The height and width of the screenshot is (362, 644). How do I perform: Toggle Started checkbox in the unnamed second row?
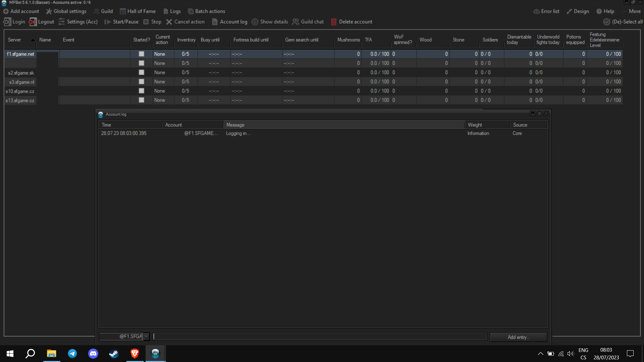pyautogui.click(x=142, y=63)
